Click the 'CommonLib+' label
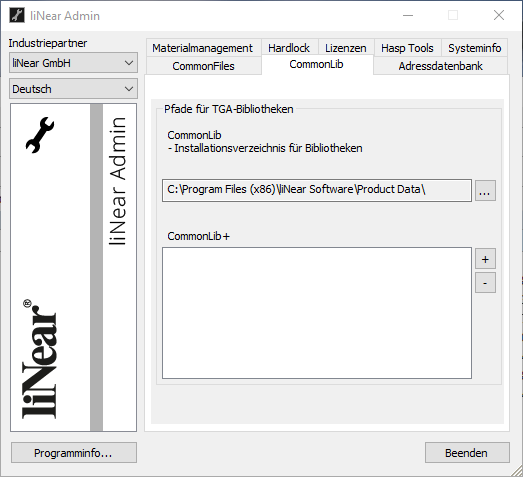The image size is (523, 477). point(198,236)
